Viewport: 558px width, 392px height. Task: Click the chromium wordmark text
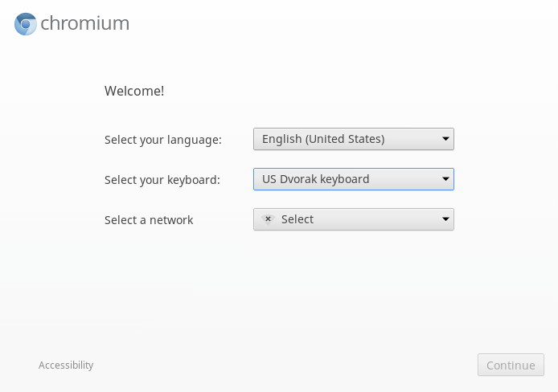(84, 24)
